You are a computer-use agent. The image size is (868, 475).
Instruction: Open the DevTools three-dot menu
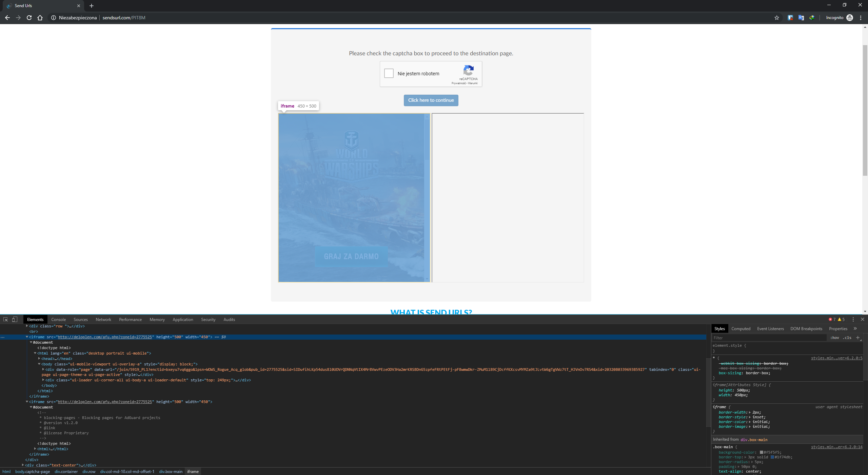coord(854,319)
